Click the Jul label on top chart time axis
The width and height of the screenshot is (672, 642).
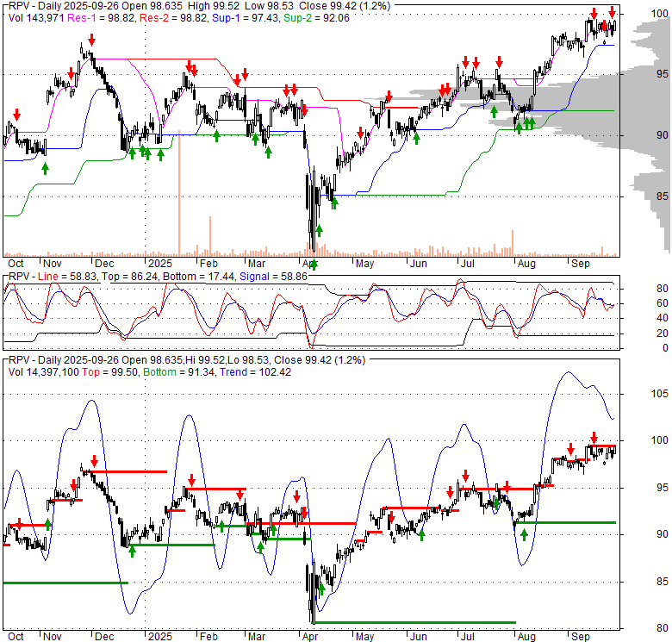(467, 264)
